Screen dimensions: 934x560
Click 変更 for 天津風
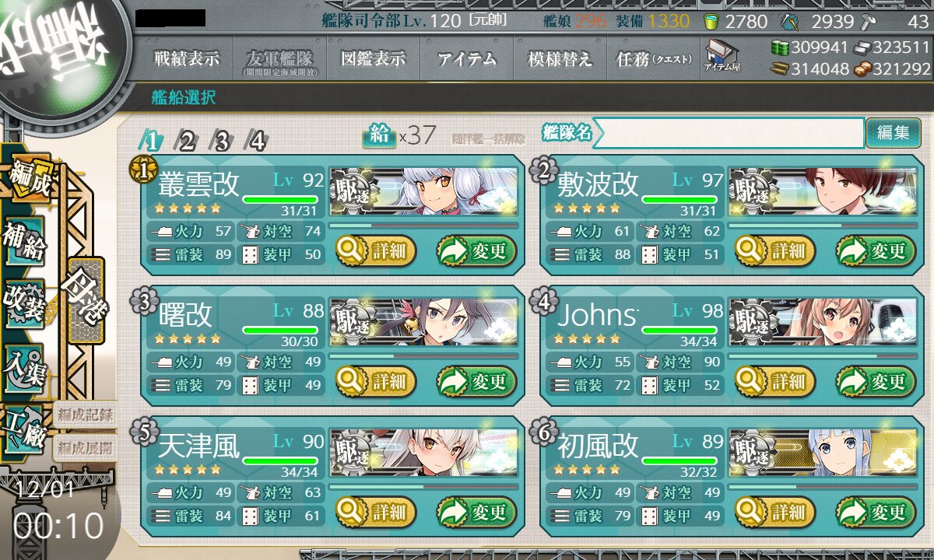pos(476,513)
